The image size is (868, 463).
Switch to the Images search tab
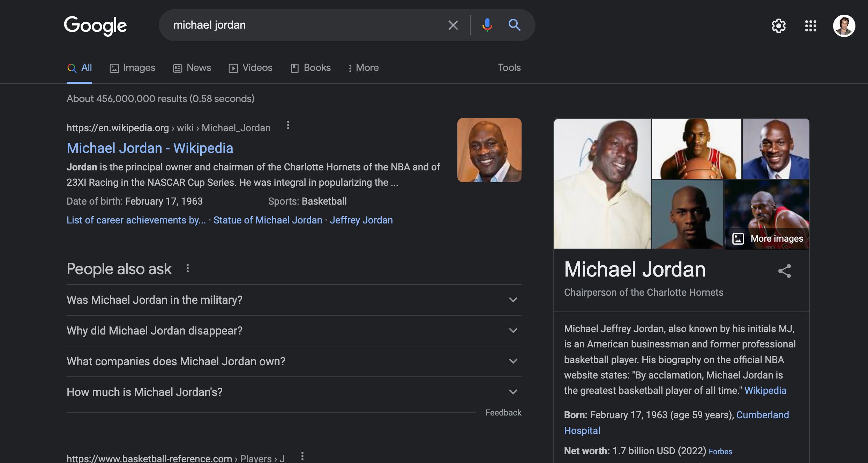(x=132, y=67)
